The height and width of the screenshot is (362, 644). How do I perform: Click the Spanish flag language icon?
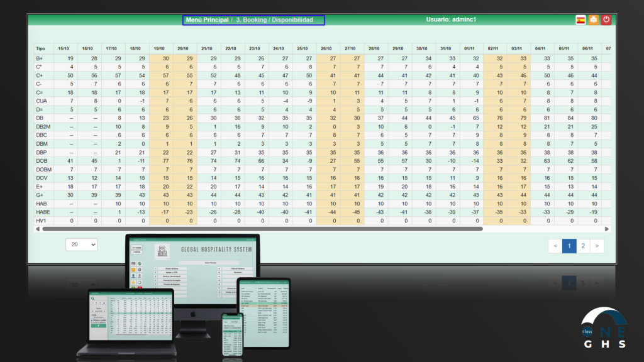point(580,20)
